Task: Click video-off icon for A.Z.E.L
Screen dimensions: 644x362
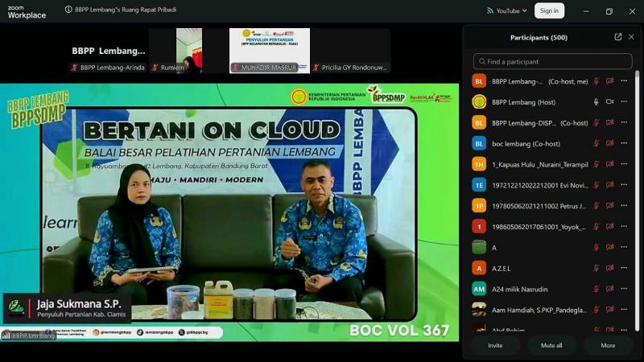Action: tap(610, 268)
